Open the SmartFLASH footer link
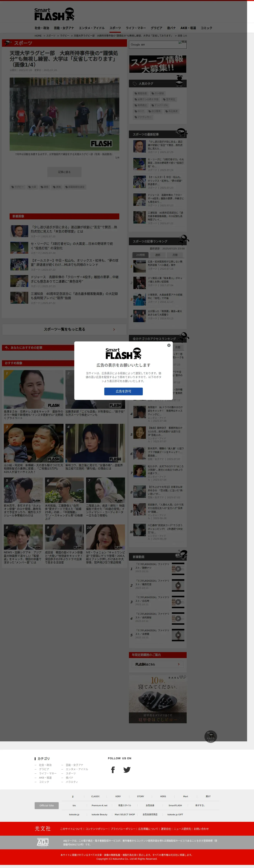The image size is (254, 868). point(175,805)
